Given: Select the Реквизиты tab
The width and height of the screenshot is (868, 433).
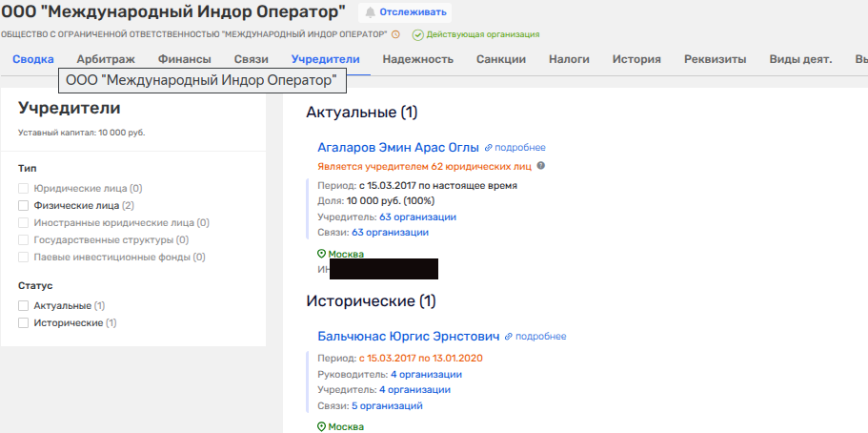Looking at the screenshot, I should [x=715, y=59].
